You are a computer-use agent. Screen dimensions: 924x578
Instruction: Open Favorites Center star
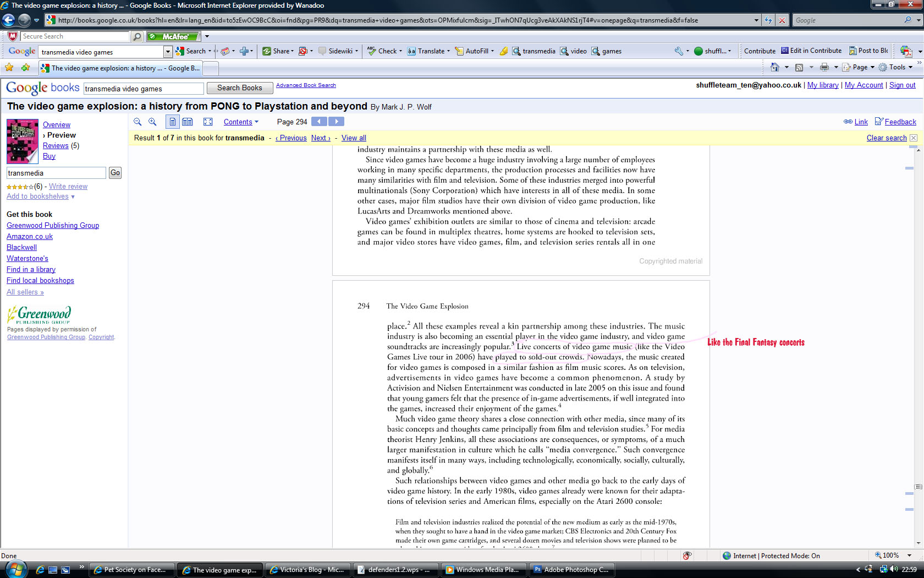pos(9,67)
